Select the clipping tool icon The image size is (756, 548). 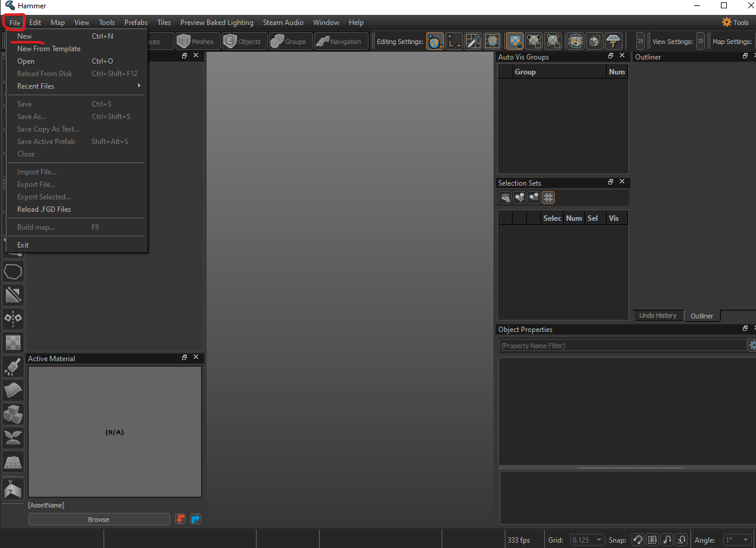click(x=13, y=295)
